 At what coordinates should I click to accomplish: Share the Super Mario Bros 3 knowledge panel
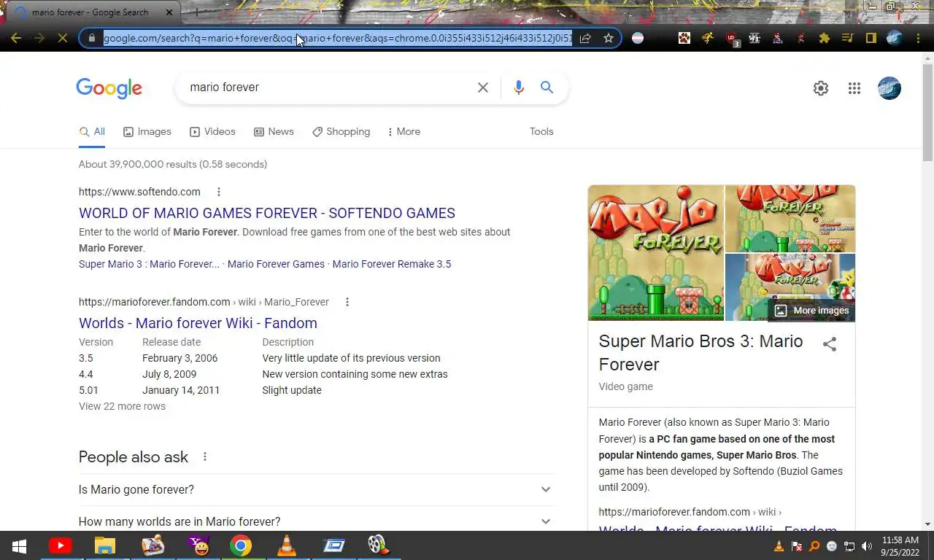tap(830, 344)
